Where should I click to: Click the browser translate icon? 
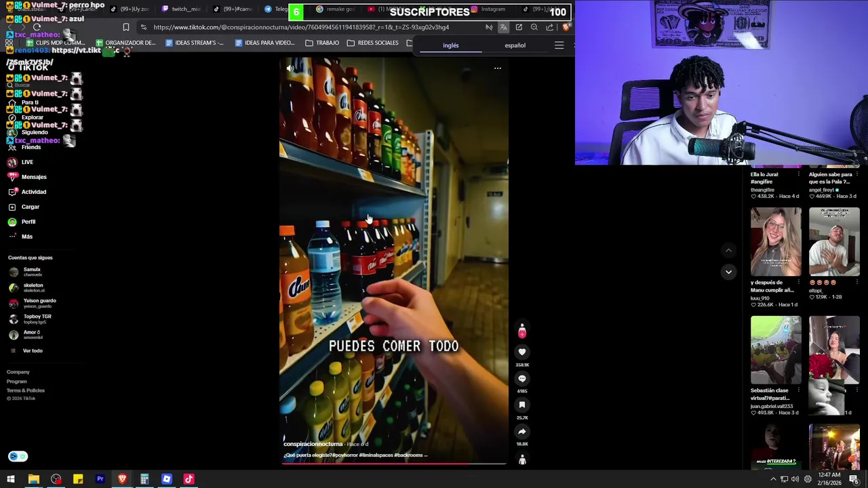click(x=503, y=27)
